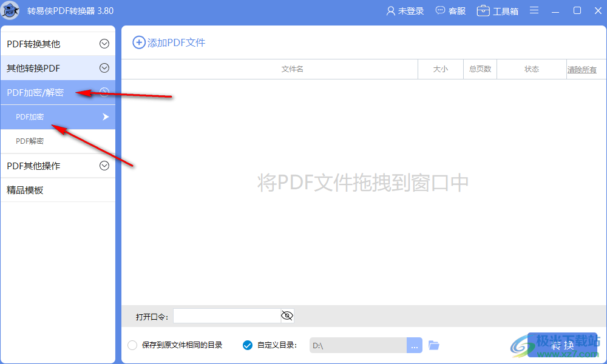Expand the PDF转换其他 section

pos(58,44)
